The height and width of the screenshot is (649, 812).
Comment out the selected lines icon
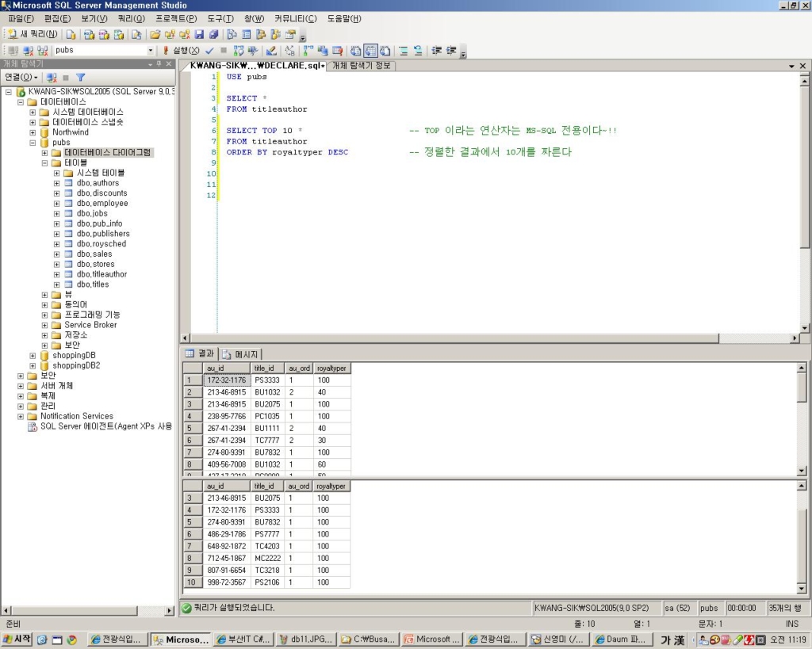(404, 50)
